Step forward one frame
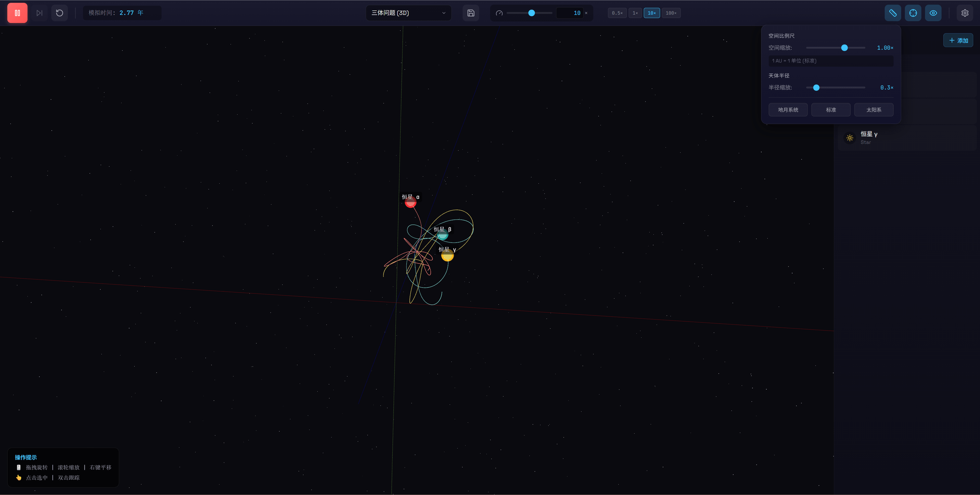This screenshot has height=495, width=980. (x=39, y=13)
